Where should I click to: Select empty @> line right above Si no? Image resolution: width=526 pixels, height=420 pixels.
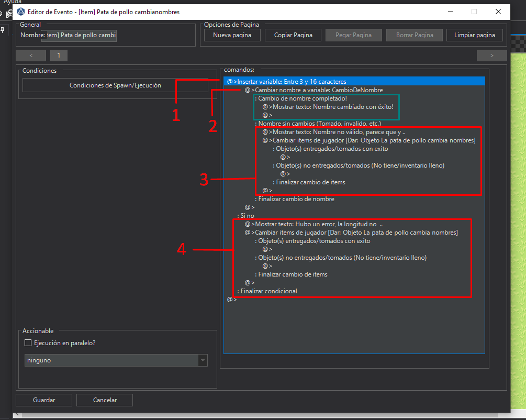click(250, 207)
